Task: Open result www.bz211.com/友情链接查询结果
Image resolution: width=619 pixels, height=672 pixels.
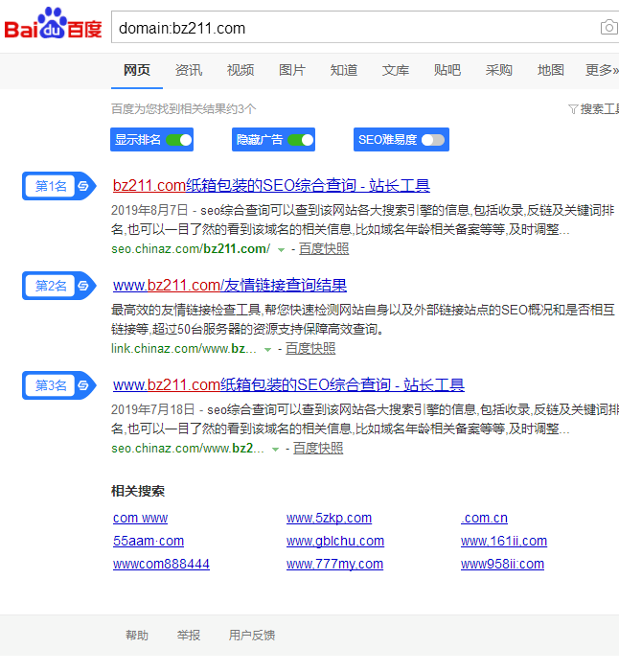Action: [230, 285]
